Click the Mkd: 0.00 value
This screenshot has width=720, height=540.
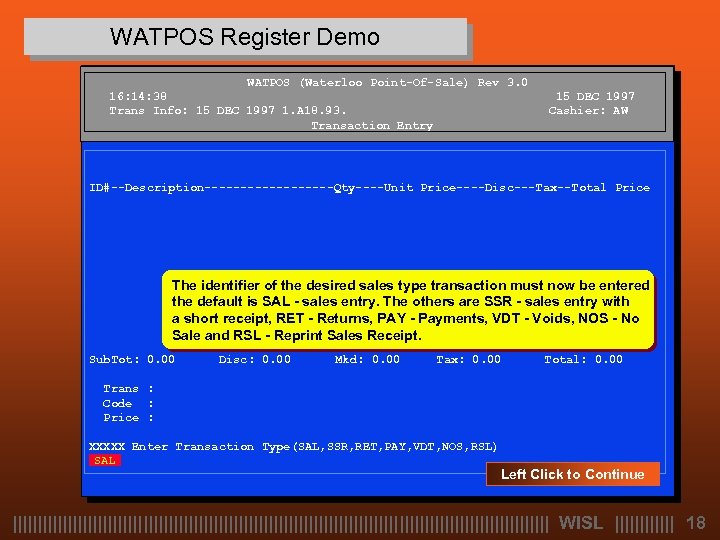click(367, 360)
